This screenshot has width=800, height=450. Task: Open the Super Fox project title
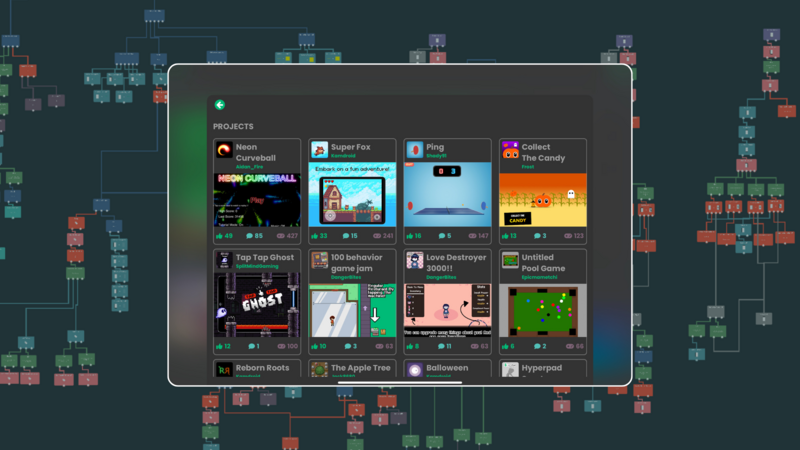351,147
